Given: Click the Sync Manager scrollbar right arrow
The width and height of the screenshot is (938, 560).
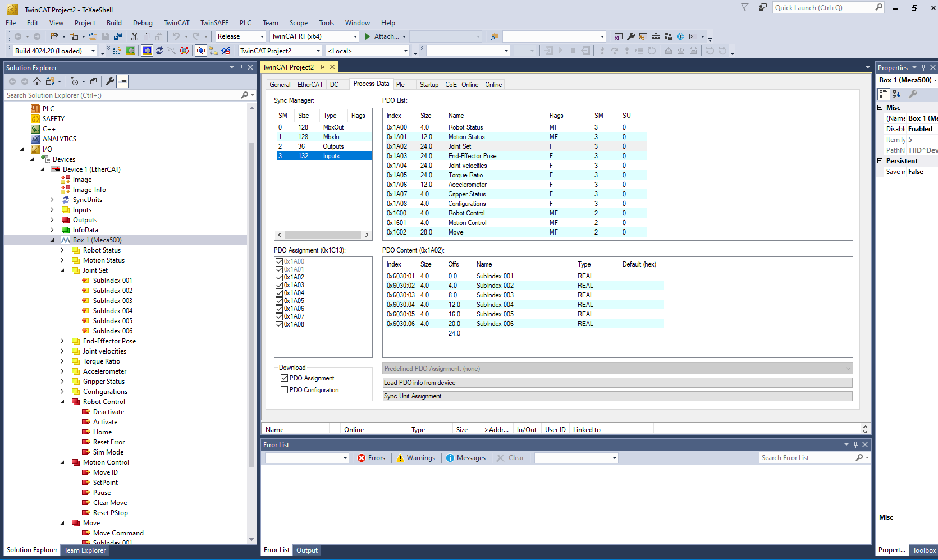Looking at the screenshot, I should pos(367,235).
